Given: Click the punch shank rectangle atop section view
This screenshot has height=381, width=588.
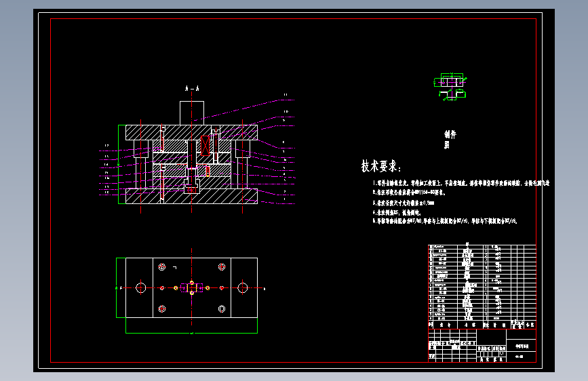Looking at the screenshot, I should coord(192,113).
